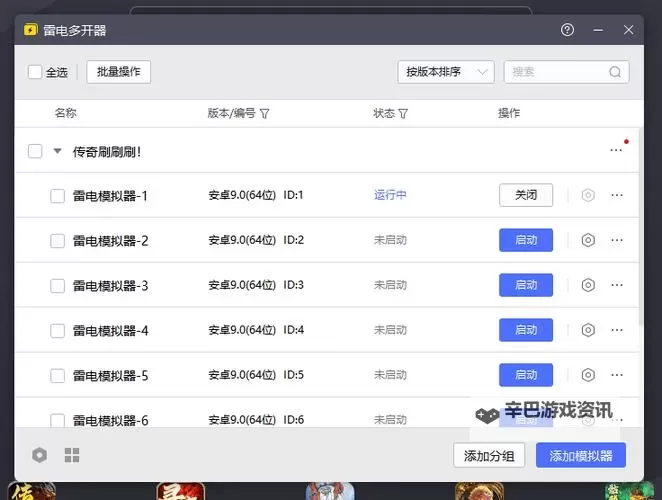
Task: Filter by 状态 funnel icon
Action: pyautogui.click(x=403, y=114)
